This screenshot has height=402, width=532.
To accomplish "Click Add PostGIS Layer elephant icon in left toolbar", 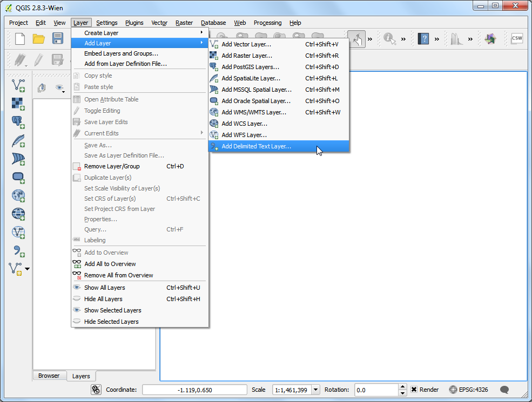I will [18, 122].
